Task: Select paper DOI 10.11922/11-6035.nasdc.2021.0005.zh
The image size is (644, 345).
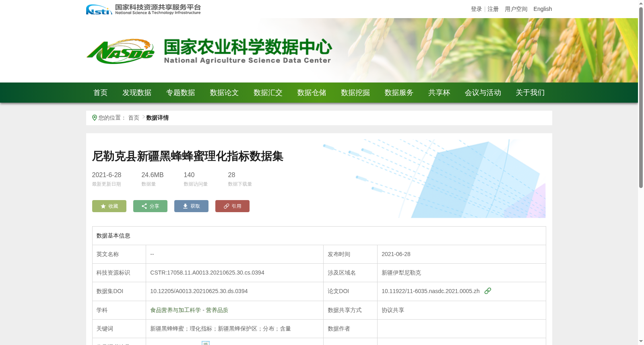Action: pos(431,291)
